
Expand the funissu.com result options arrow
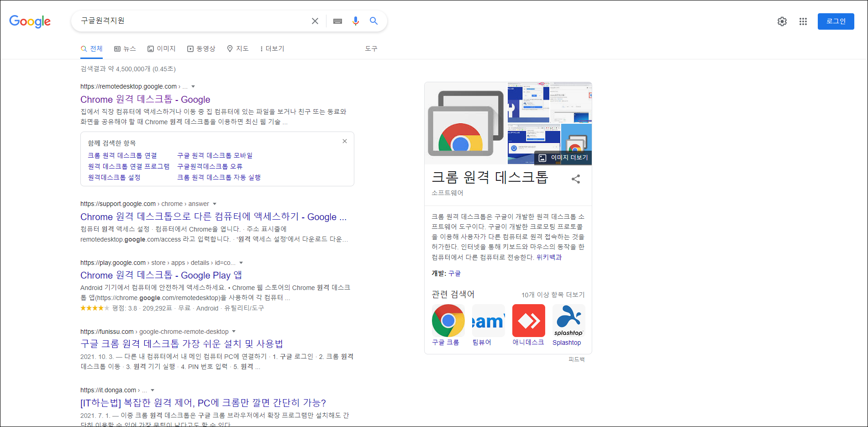234,332
